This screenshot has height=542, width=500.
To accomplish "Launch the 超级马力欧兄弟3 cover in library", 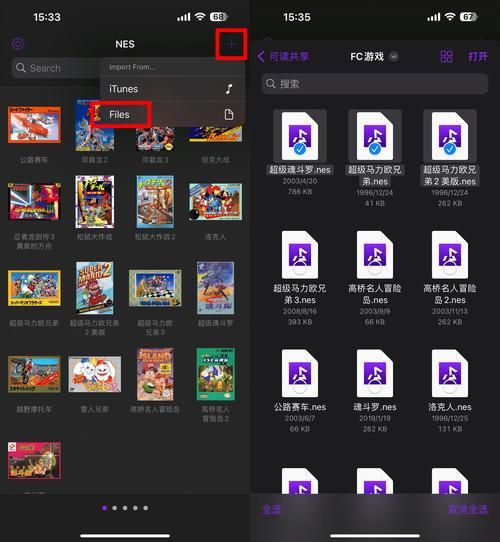I will (155, 288).
